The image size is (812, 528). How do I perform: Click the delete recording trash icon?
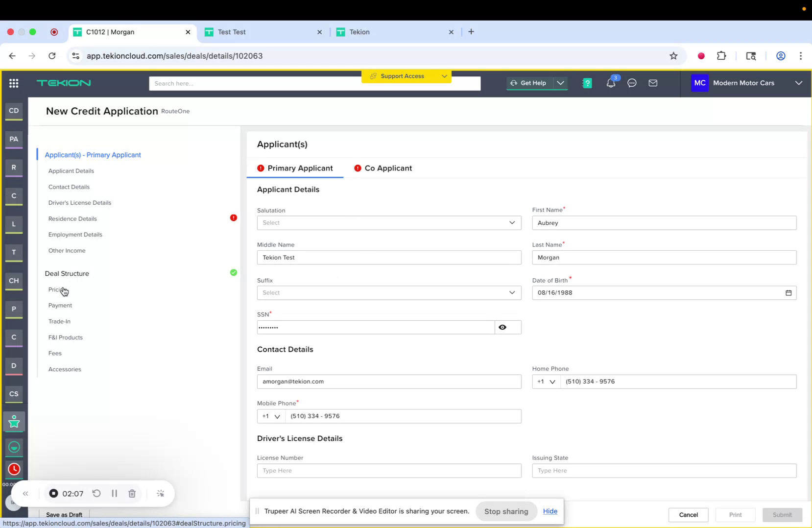click(132, 493)
